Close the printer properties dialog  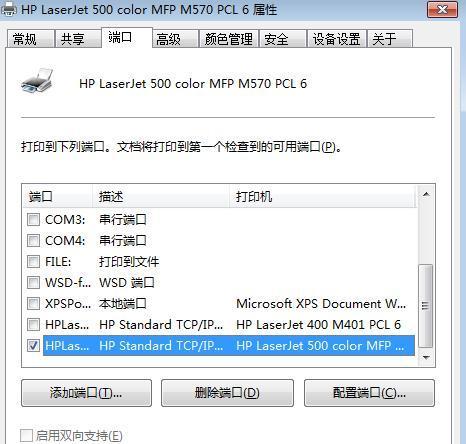click(442, 9)
